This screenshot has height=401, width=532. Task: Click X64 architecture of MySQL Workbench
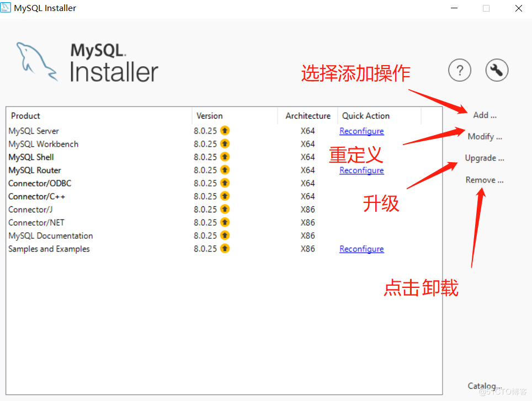[308, 144]
